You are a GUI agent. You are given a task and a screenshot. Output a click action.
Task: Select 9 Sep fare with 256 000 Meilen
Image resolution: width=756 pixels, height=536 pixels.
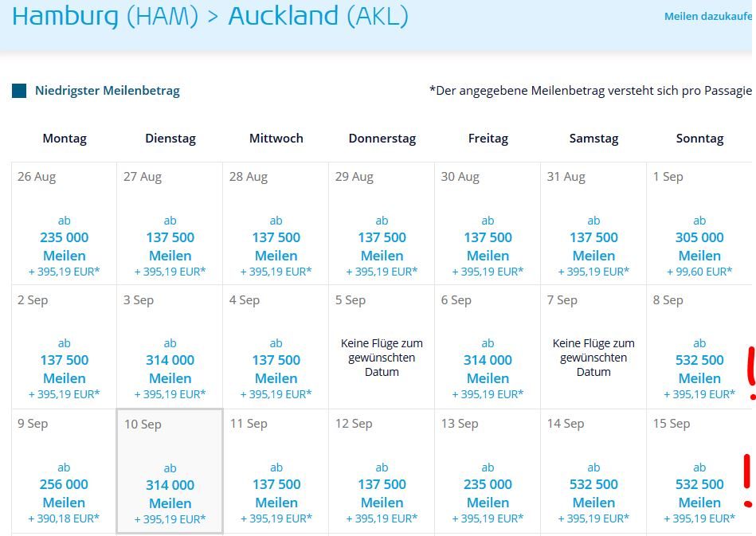tap(64, 471)
